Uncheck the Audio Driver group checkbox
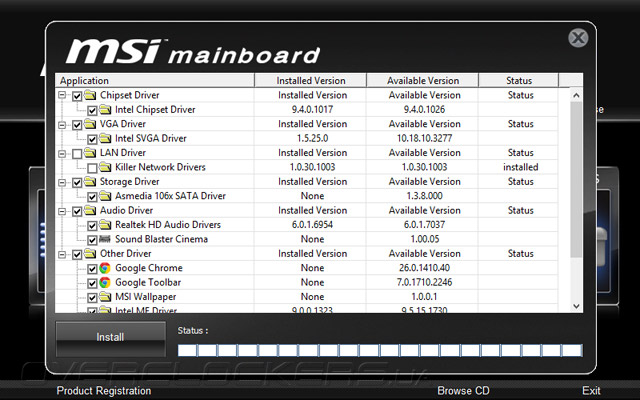Screen dimensions: 640x400 click(77, 211)
